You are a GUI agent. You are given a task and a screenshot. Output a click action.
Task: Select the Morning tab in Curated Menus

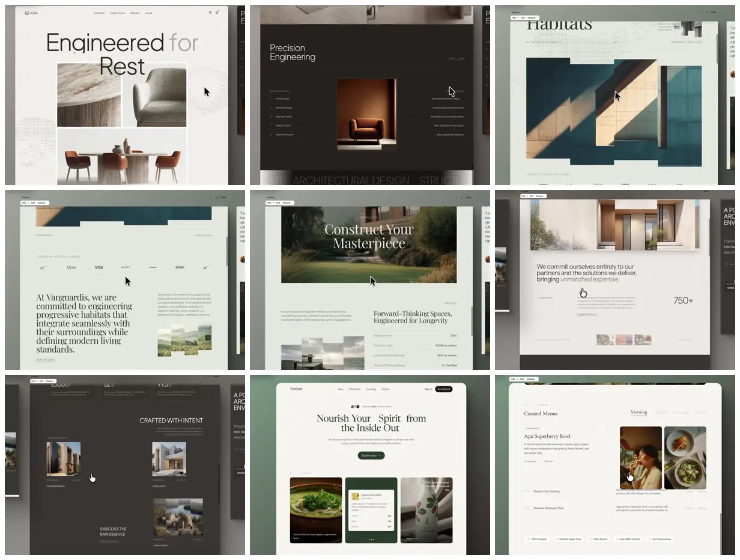638,412
